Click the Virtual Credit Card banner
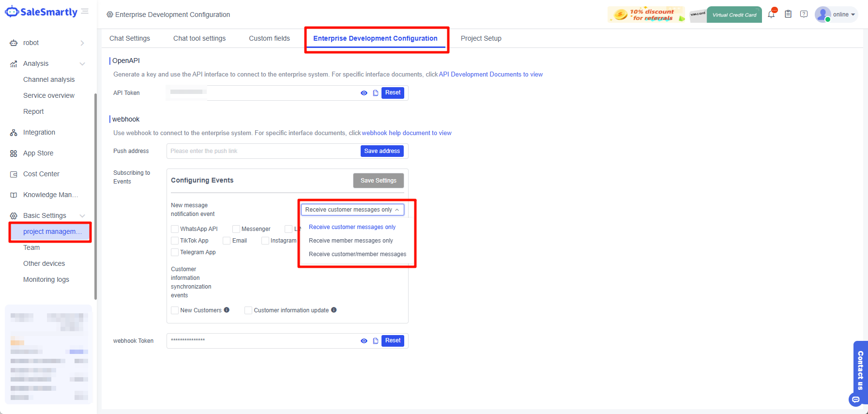Viewport: 868px width, 414px height. [x=726, y=15]
